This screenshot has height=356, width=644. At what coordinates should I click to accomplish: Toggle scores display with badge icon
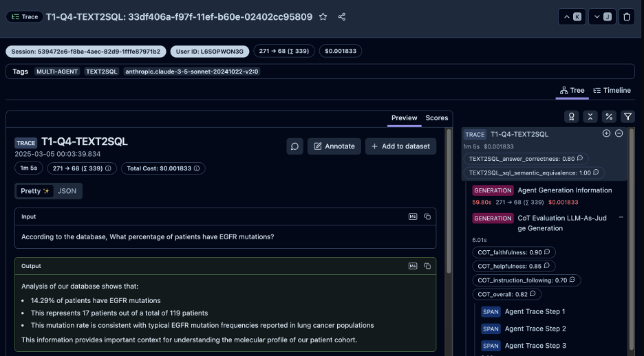571,117
